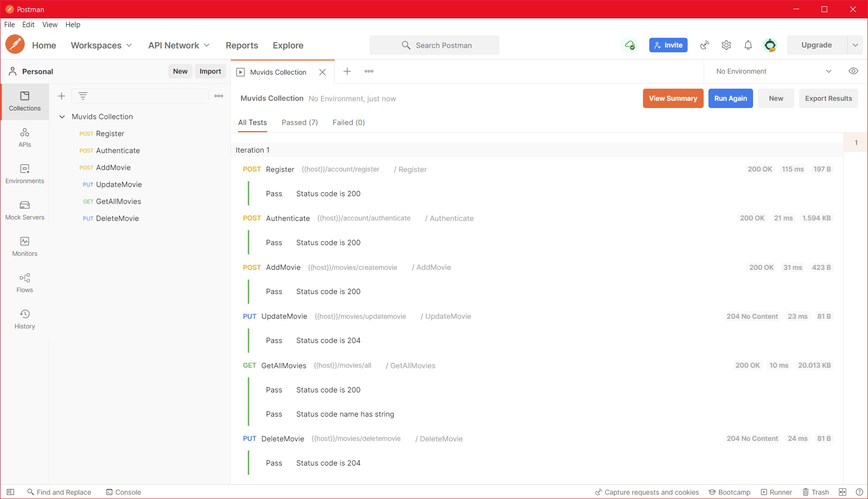Click the View Summary button
The width and height of the screenshot is (868, 499).
tap(673, 98)
